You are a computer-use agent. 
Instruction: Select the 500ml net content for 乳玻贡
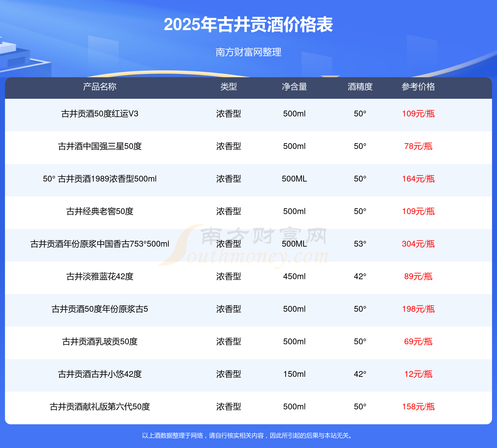[x=294, y=342]
